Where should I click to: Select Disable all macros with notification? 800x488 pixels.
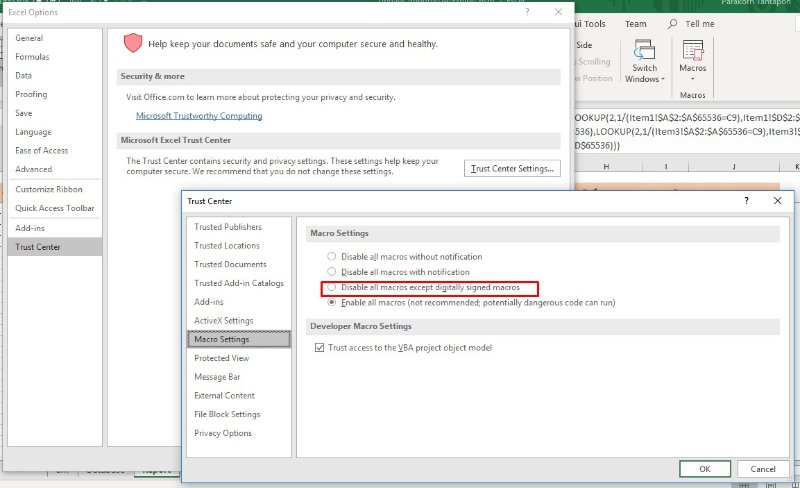pyautogui.click(x=332, y=272)
